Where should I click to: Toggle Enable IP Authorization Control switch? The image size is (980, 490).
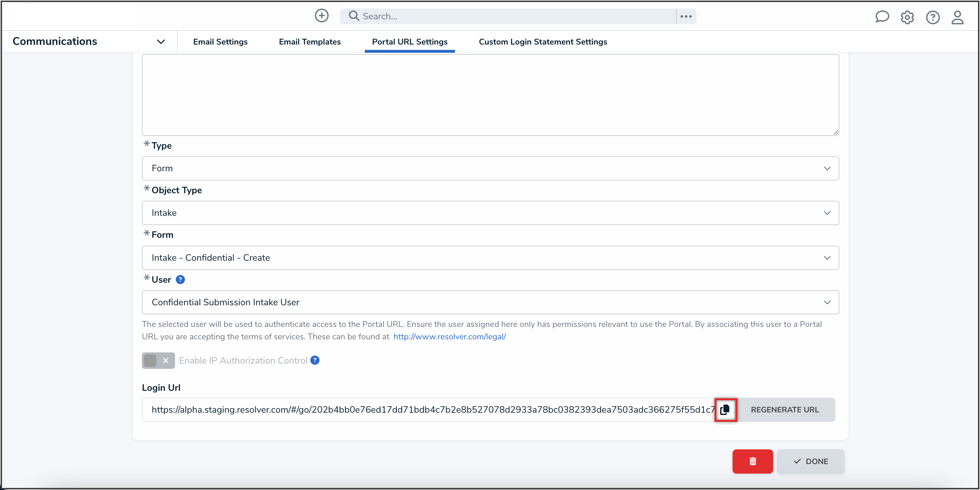[x=158, y=360]
